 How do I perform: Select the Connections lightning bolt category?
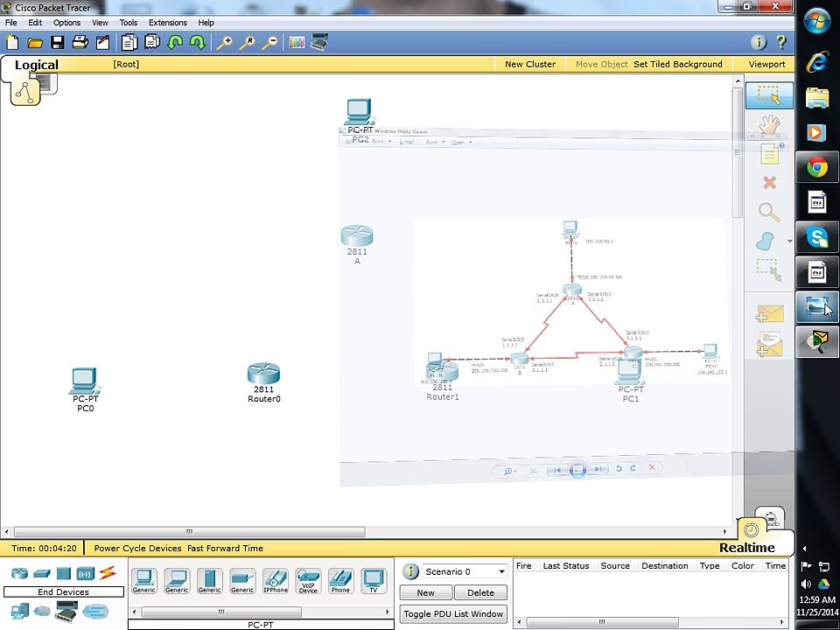(x=108, y=572)
